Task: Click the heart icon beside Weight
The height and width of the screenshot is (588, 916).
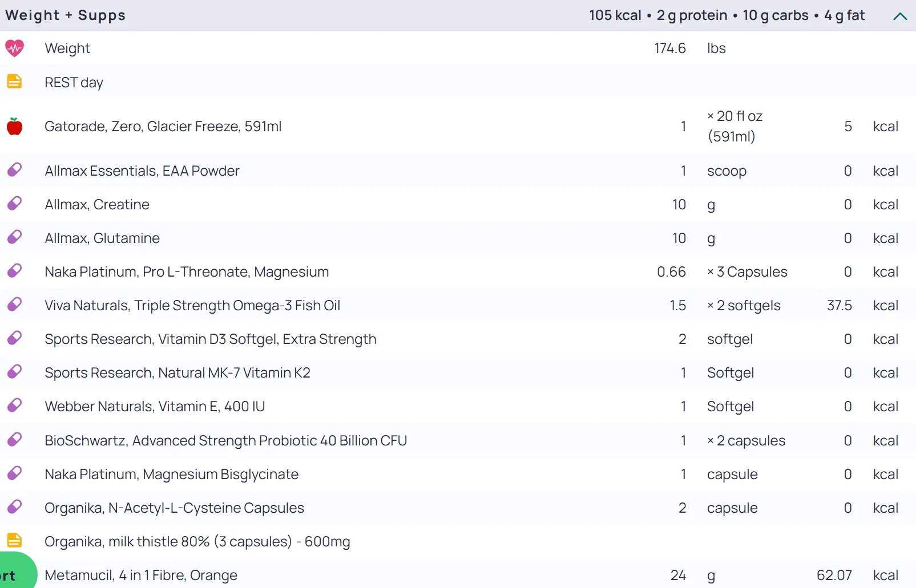Action: (15, 48)
